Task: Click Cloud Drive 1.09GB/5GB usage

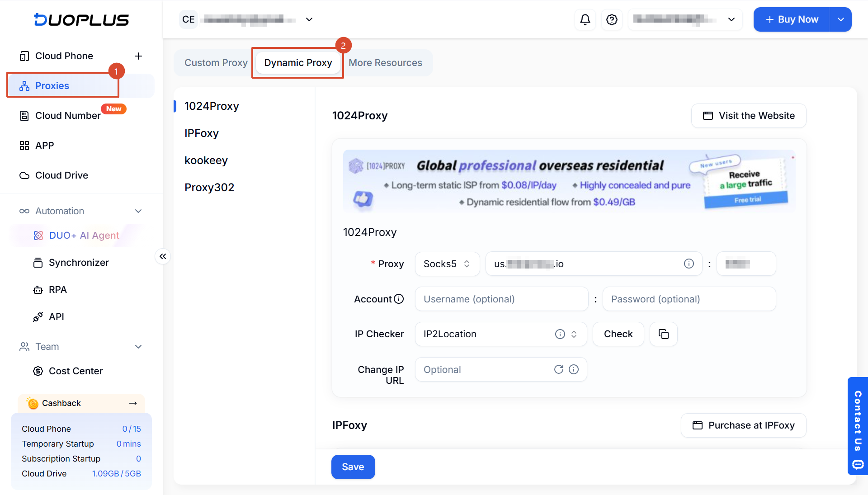Action: click(81, 474)
